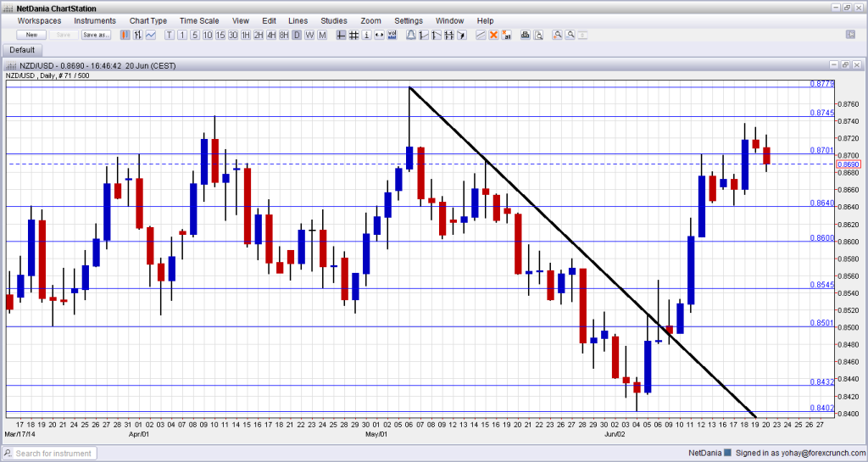Click the zoom in magnifier icon

(x=558, y=35)
